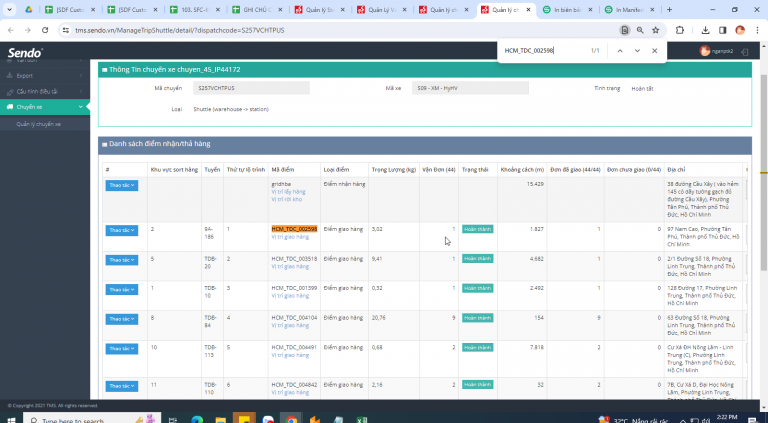Open Excel from the taskbar

click(361, 420)
